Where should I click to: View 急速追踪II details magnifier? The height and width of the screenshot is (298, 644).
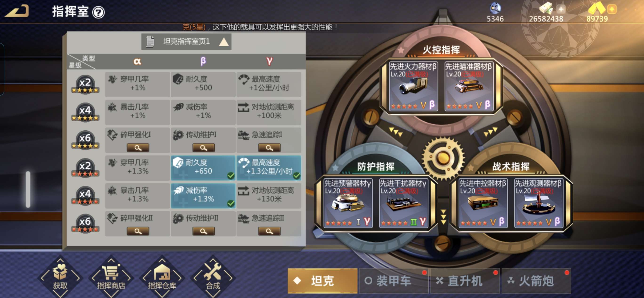click(269, 231)
